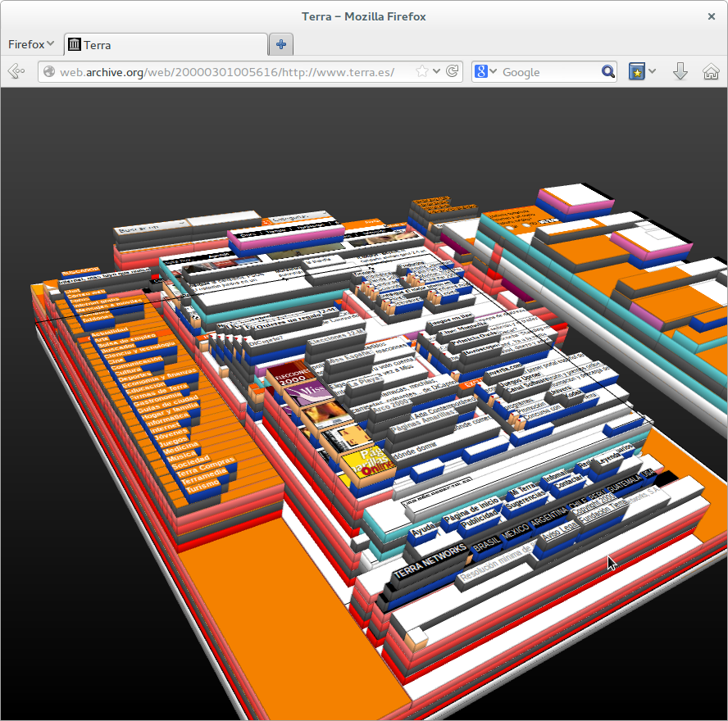728x721 pixels.
Task: Bookmark this page with the star icon
Action: (x=421, y=71)
